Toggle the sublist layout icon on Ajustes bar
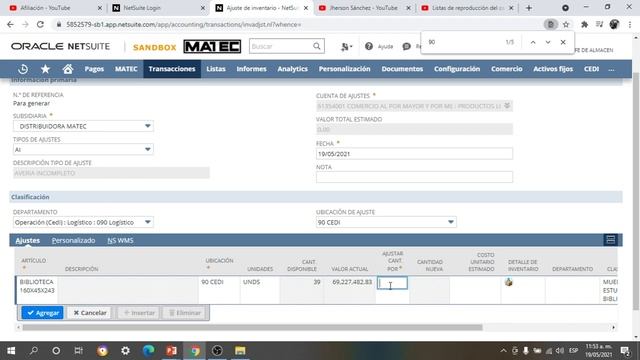Viewport: 640px width, 360px height. coord(611,240)
